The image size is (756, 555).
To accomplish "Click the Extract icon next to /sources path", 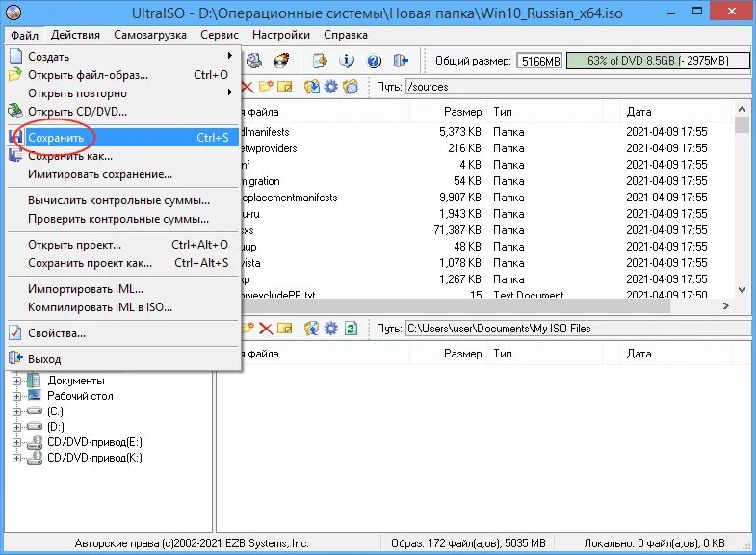I will click(x=311, y=87).
